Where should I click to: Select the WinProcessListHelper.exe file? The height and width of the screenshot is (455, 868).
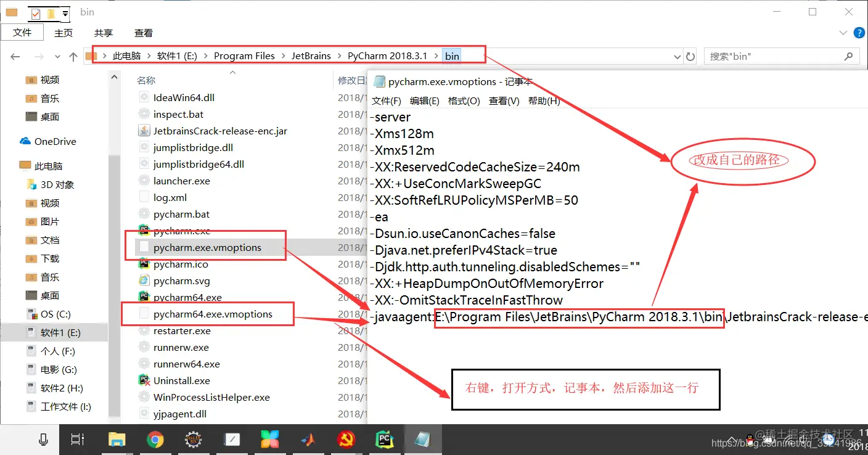(x=211, y=397)
